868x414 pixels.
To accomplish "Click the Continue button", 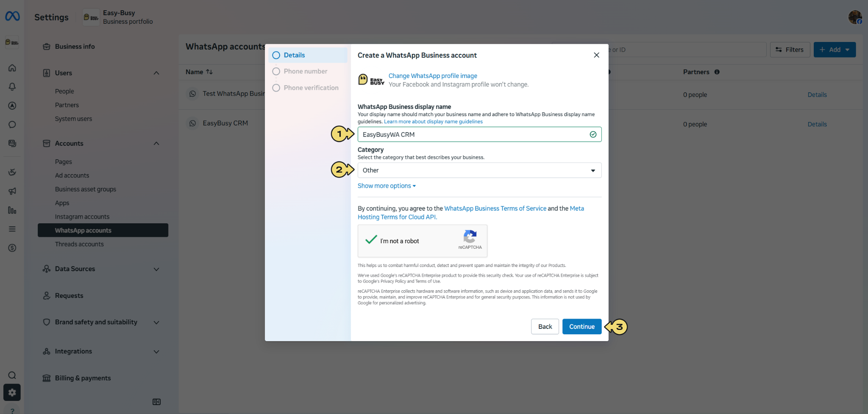I will coord(582,327).
